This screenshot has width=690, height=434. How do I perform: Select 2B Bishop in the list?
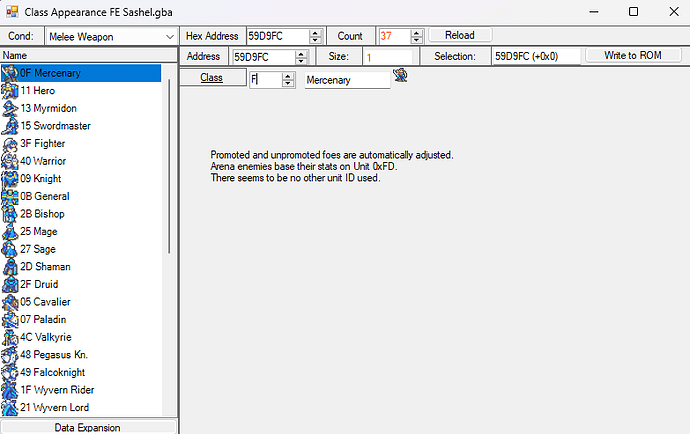[x=42, y=214]
